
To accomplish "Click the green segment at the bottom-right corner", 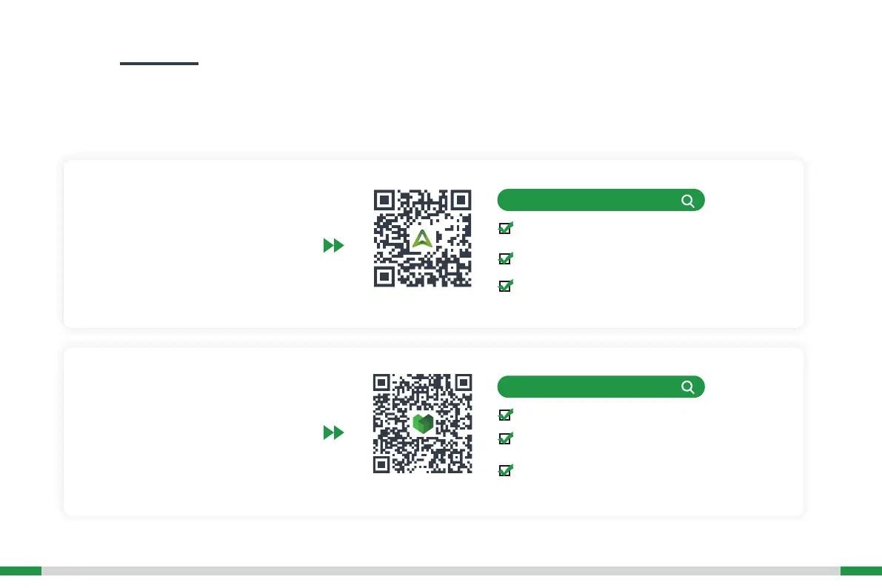I will tap(861, 571).
